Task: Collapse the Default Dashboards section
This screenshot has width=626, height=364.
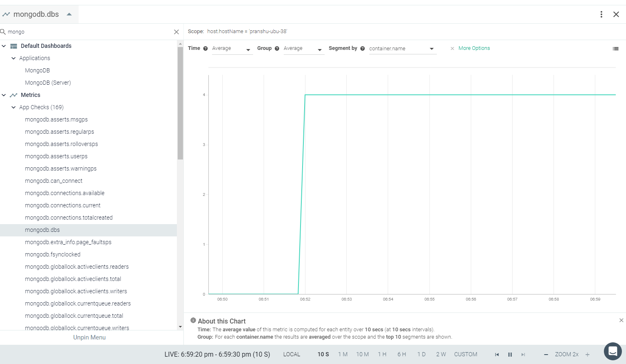Action: 4,46
